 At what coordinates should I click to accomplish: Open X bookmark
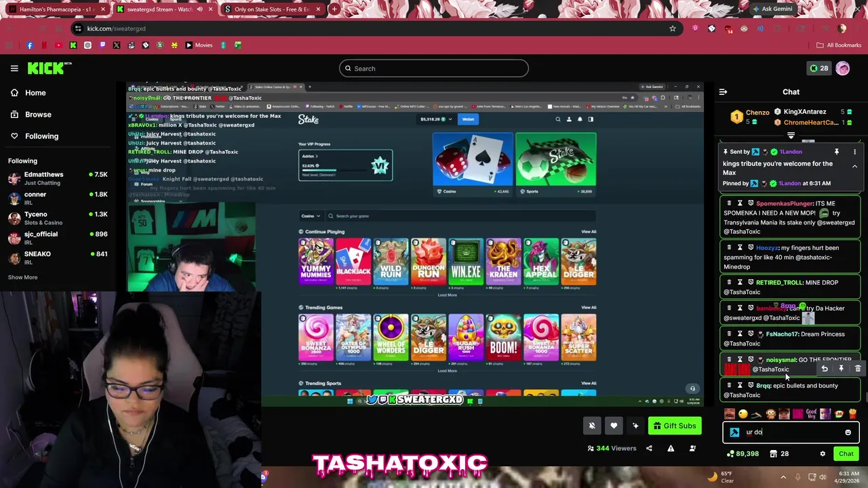[x=117, y=45]
